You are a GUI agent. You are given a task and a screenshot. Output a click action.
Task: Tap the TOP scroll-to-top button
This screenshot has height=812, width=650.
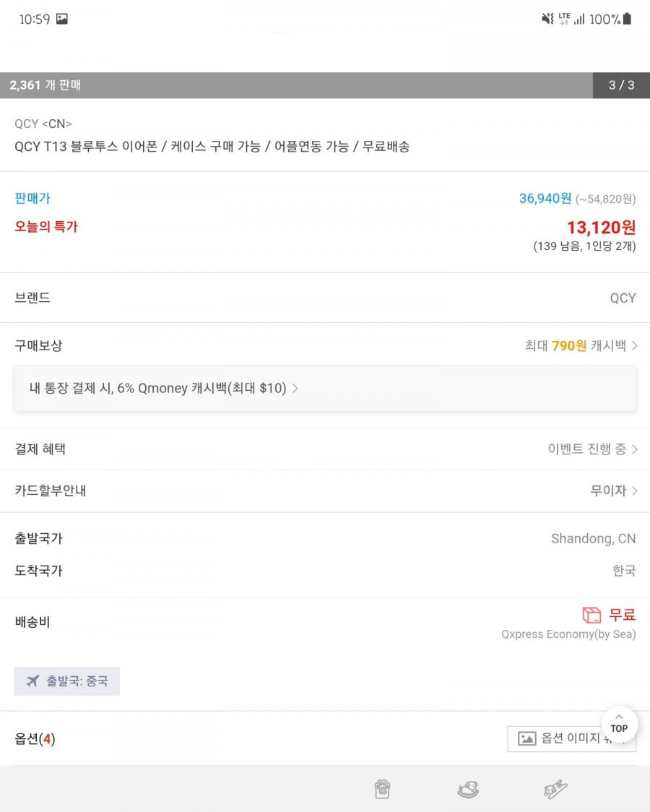click(619, 724)
